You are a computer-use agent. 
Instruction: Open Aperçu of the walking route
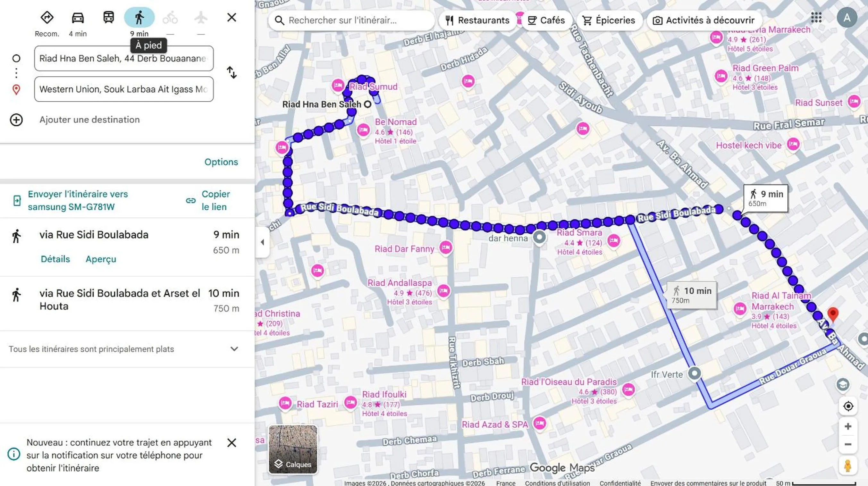(101, 259)
